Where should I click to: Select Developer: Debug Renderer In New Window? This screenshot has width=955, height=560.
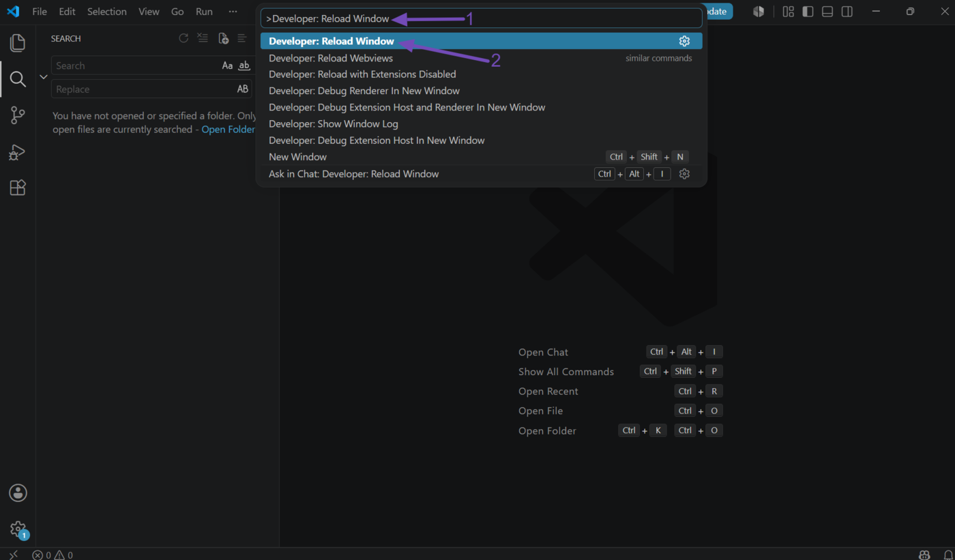[x=481, y=91]
